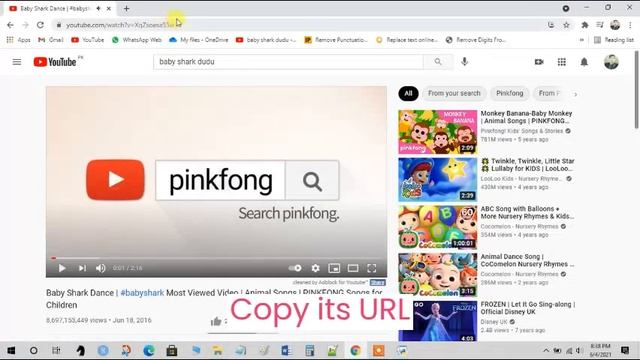Click the Pinkfong! Kids' Songs & Stories channel
The width and height of the screenshot is (640, 360).
tap(522, 131)
